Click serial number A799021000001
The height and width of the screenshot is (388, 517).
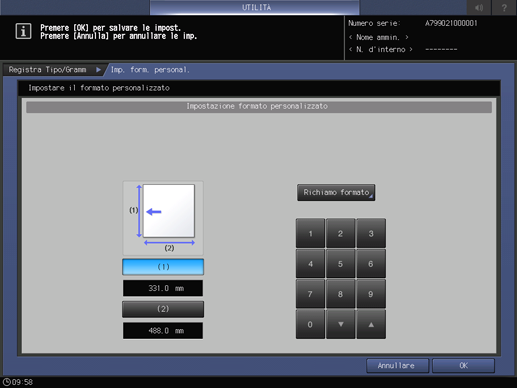coord(451,23)
